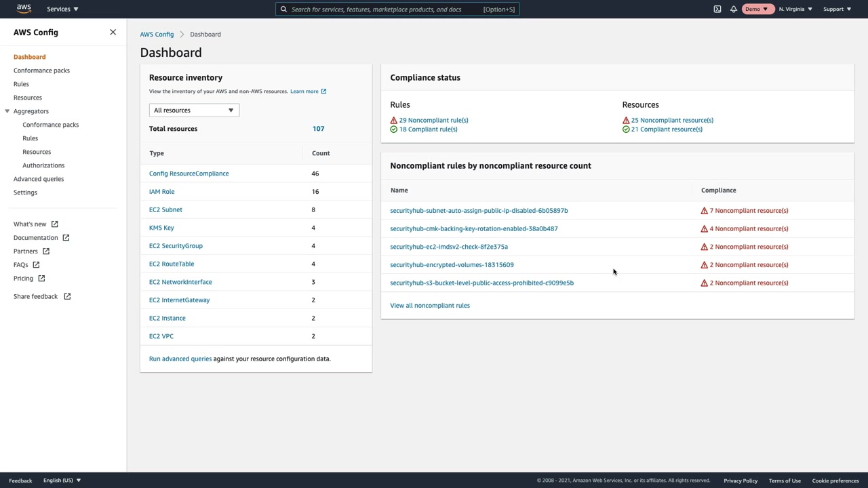The image size is (868, 488).
Task: Collapse the Aggregators tree section
Action: [7, 111]
